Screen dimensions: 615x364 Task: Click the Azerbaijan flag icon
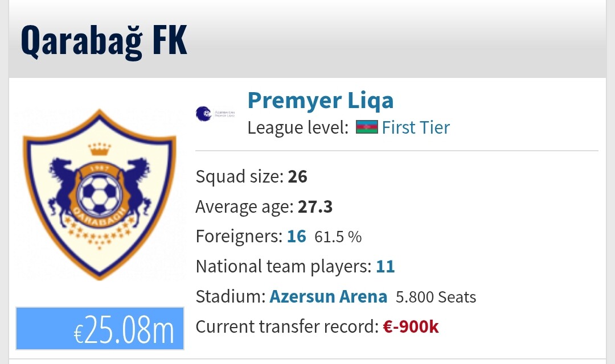point(367,127)
